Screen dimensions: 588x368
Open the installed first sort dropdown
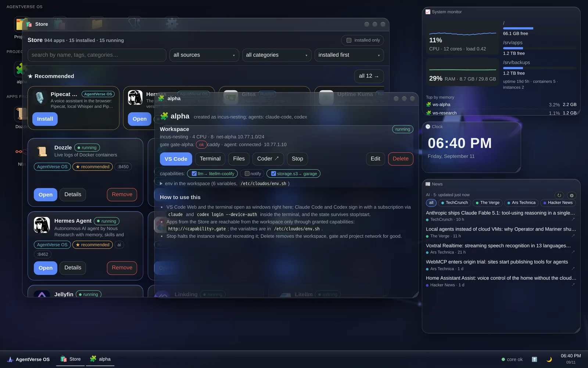pos(349,55)
